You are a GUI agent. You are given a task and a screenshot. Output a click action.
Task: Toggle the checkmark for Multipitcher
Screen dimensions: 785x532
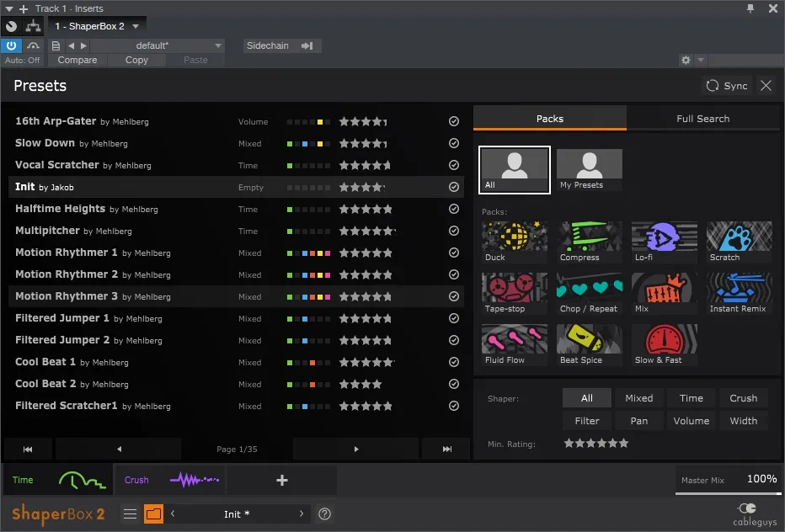(x=454, y=231)
